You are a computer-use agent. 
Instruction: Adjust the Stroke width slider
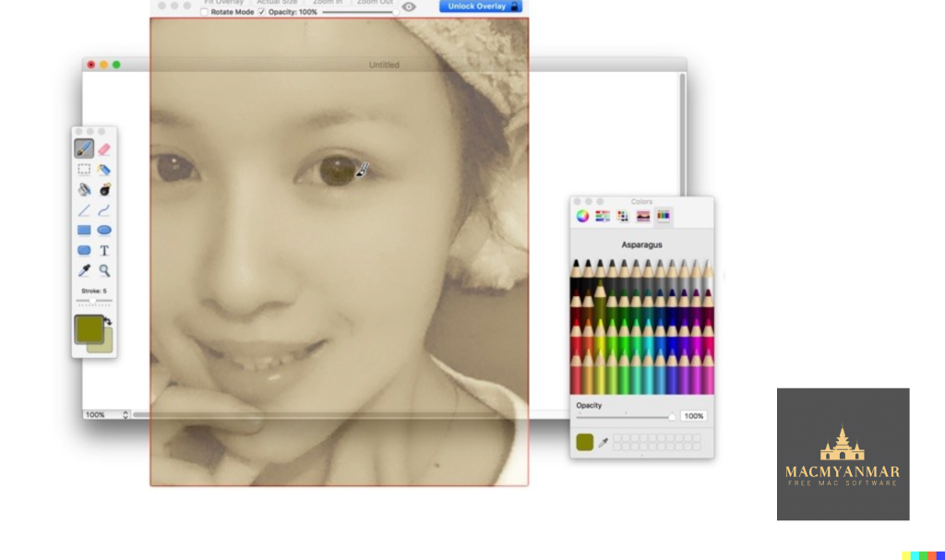tap(94, 300)
